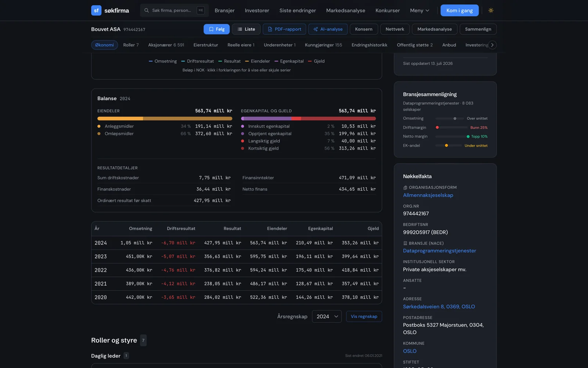The height and width of the screenshot is (368, 588).
Task: Toggle Gjeld series in chart legend
Action: (x=316, y=61)
